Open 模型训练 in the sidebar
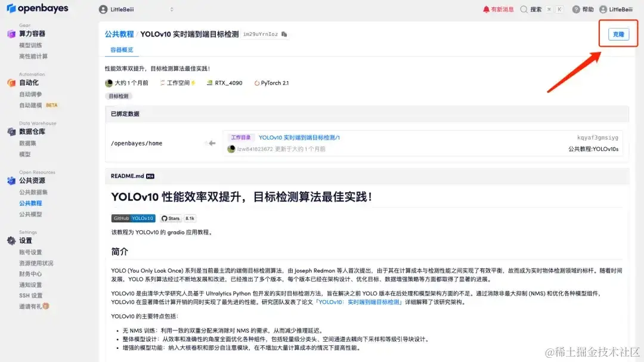The height and width of the screenshot is (362, 644). [x=30, y=45]
